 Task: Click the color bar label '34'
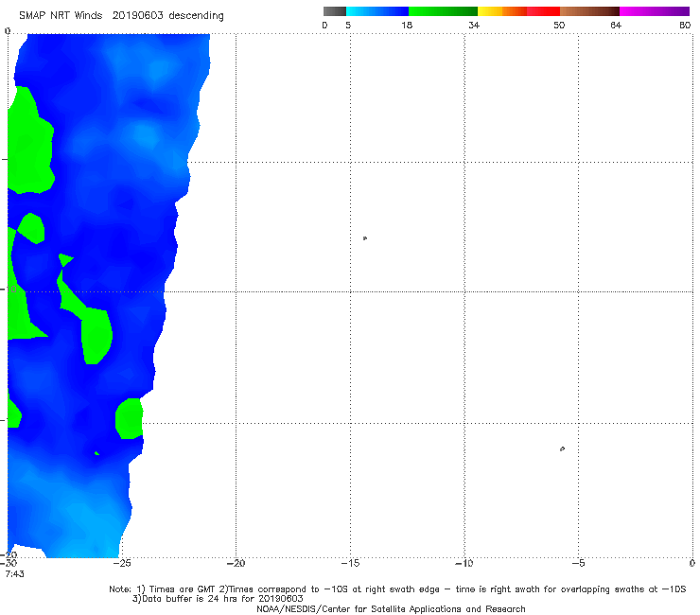pos(474,25)
